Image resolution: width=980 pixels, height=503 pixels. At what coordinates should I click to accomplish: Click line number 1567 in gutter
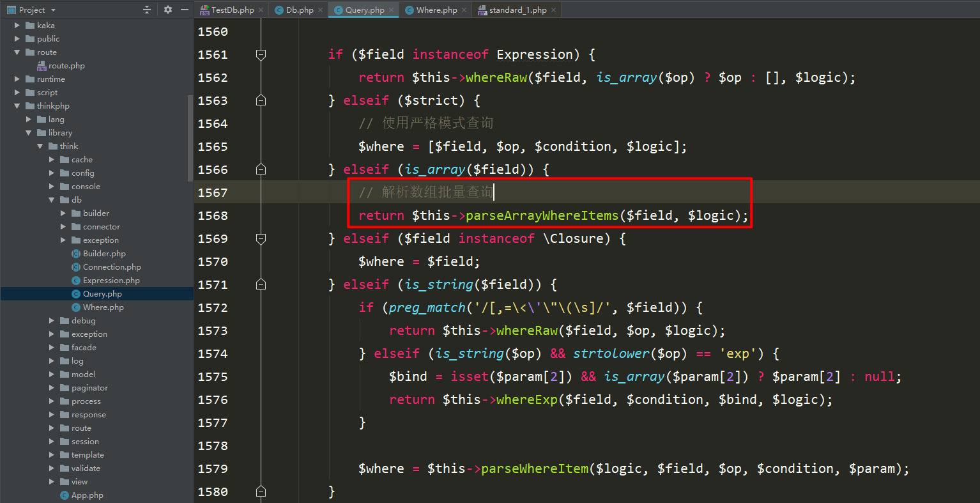213,192
